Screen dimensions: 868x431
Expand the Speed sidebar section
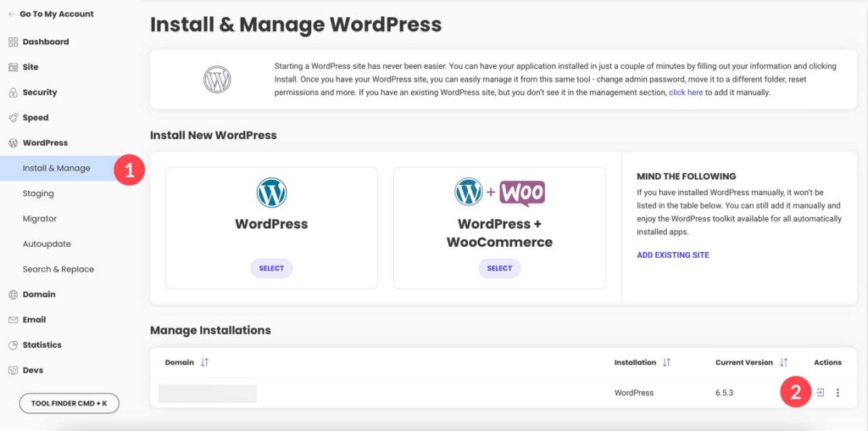coord(36,118)
